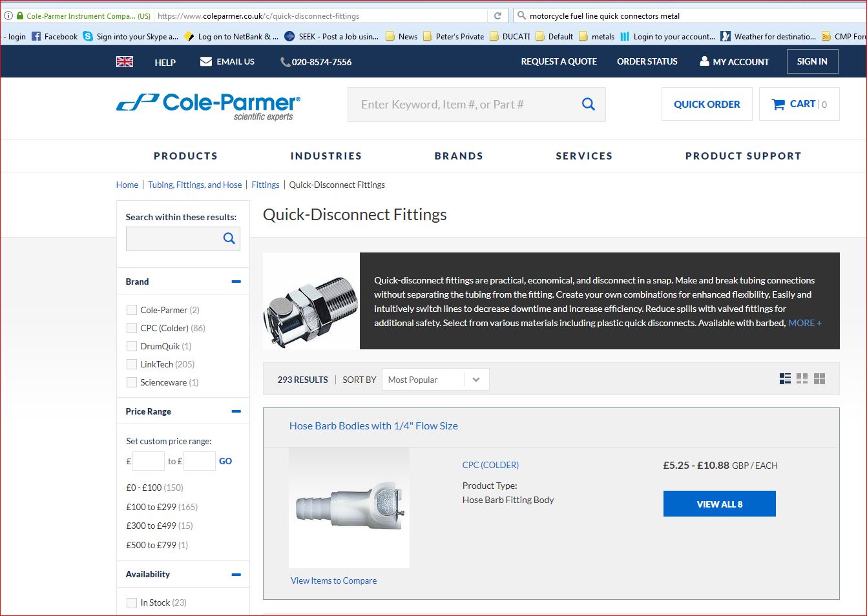Open the Facebook bookmark
Image resolution: width=867 pixels, height=616 pixels.
(x=54, y=36)
